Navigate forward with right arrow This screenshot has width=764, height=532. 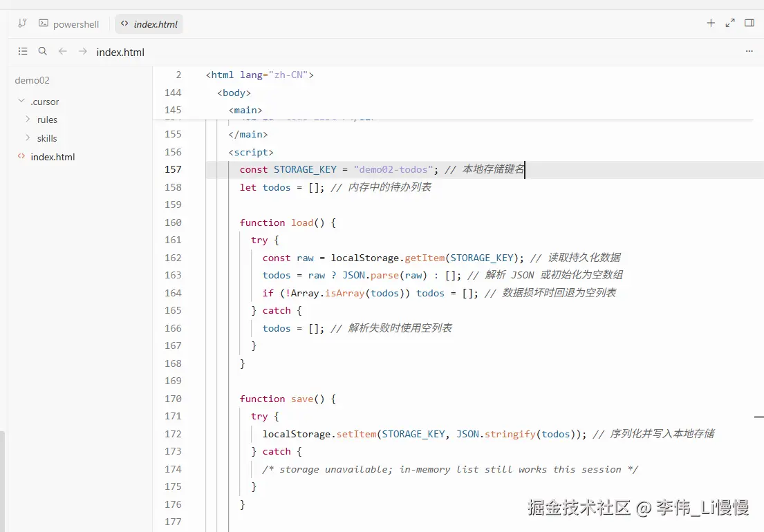click(x=83, y=51)
